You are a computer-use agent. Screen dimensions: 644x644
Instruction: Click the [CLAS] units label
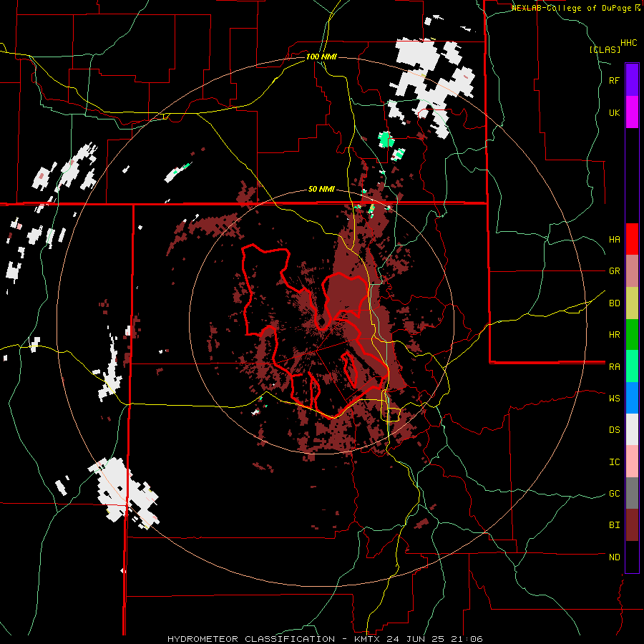(605, 49)
